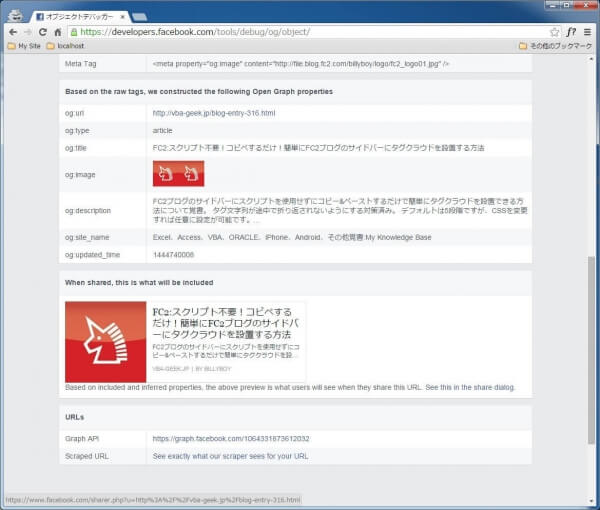Click 'See exactly what our scraper sees' link

tap(230, 456)
